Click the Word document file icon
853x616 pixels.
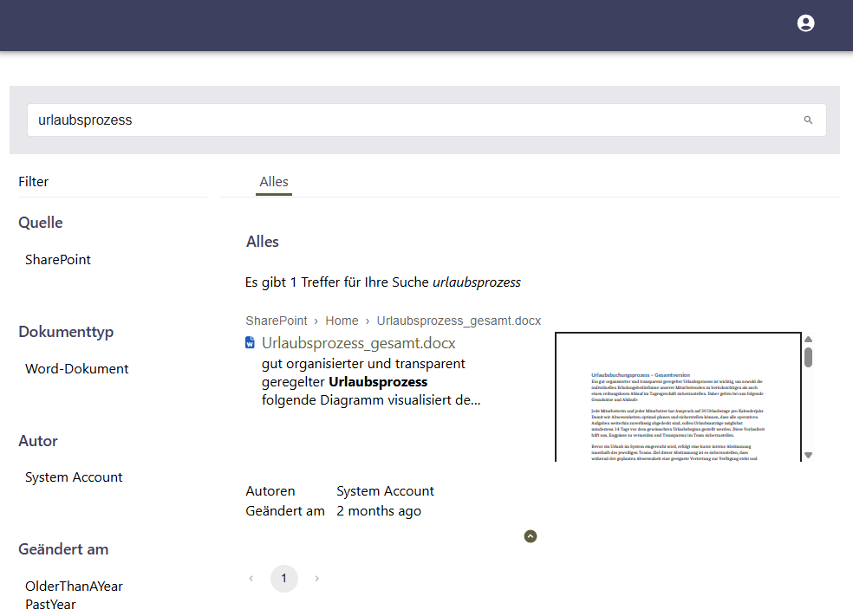[251, 343]
